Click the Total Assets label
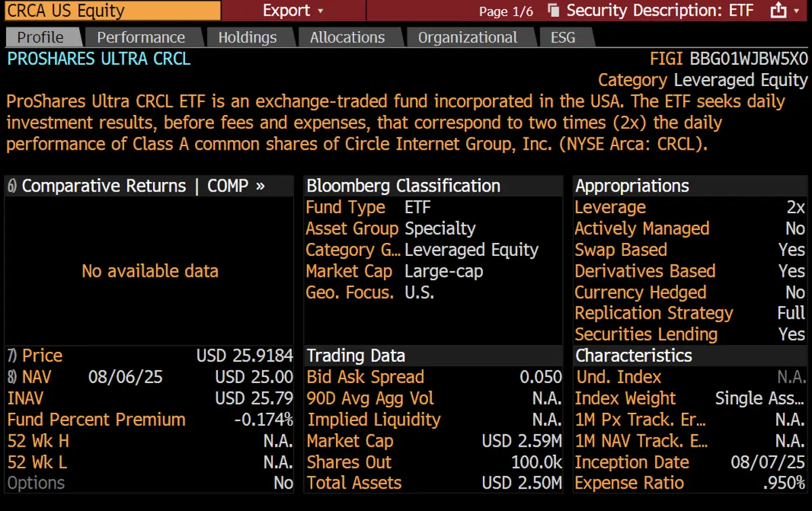812x511 pixels. (x=354, y=483)
